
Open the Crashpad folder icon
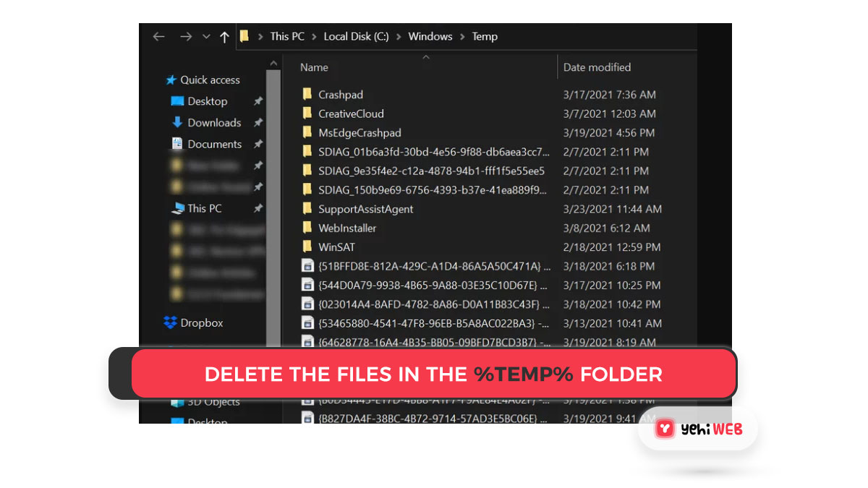(x=307, y=94)
